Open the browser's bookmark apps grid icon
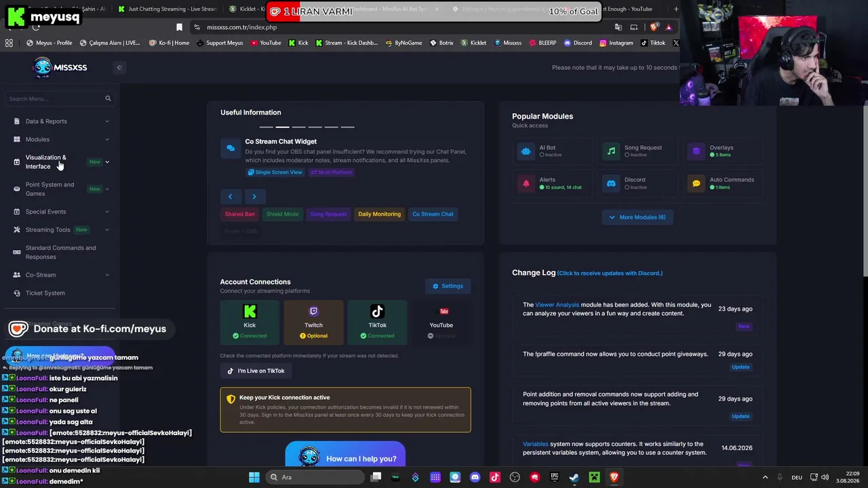This screenshot has height=488, width=868. click(x=9, y=43)
